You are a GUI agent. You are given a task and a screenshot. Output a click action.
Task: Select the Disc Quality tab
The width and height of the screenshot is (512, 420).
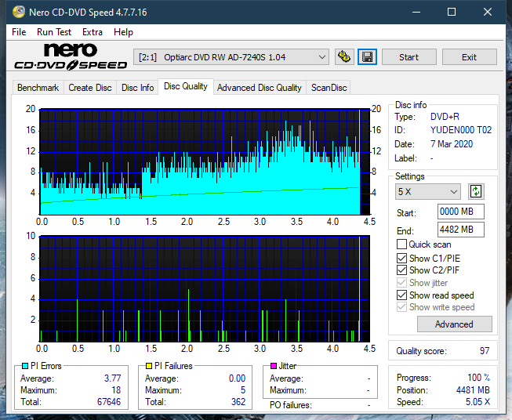(186, 86)
